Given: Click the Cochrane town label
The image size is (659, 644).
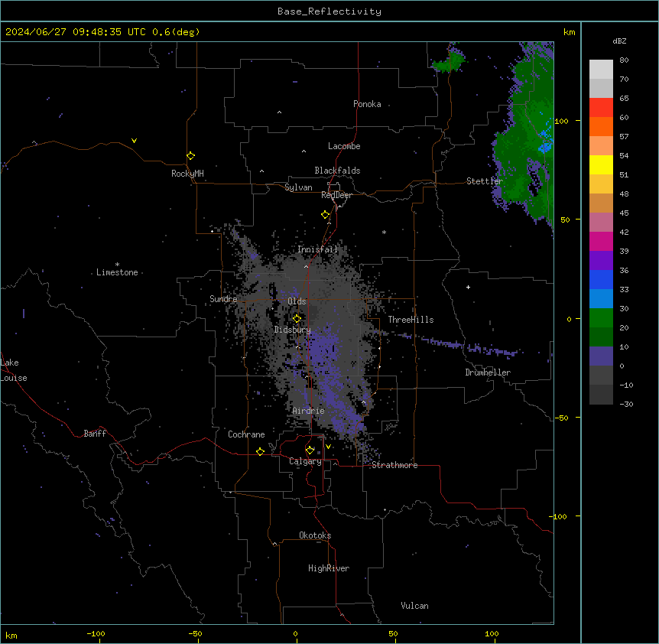Looking at the screenshot, I should [x=246, y=434].
